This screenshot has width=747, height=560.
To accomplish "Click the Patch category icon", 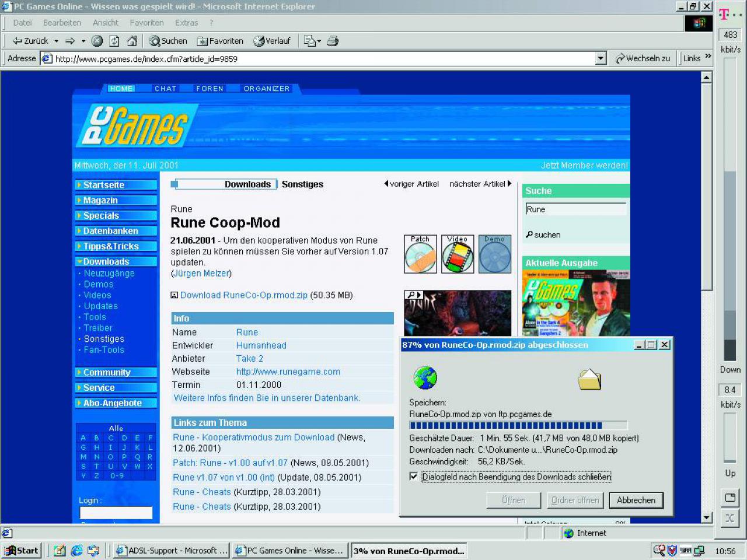I will pos(420,254).
